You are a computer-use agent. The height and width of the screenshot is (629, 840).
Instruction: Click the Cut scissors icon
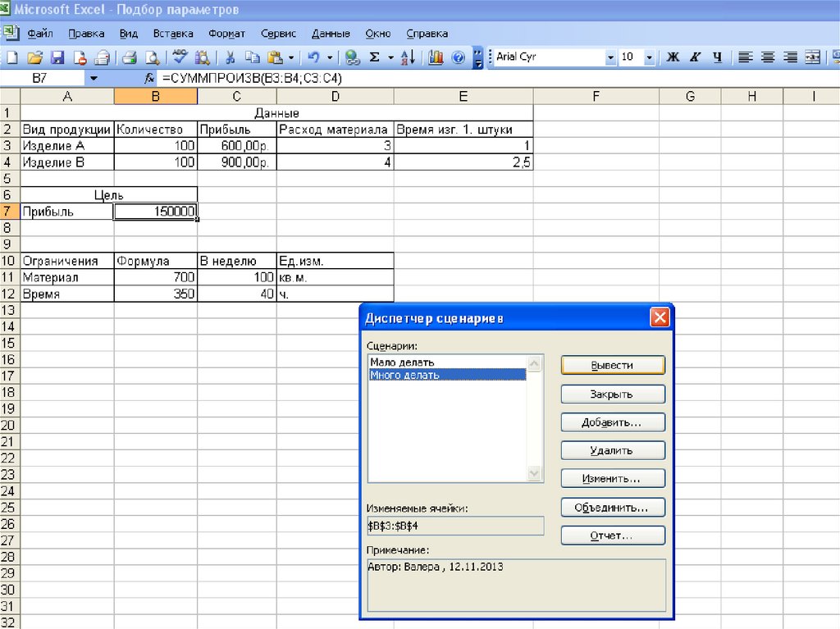[230, 57]
